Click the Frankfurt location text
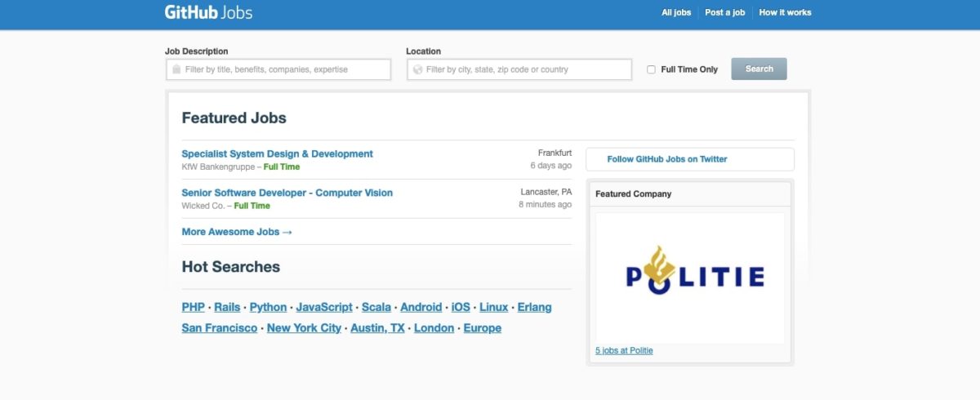 (555, 153)
